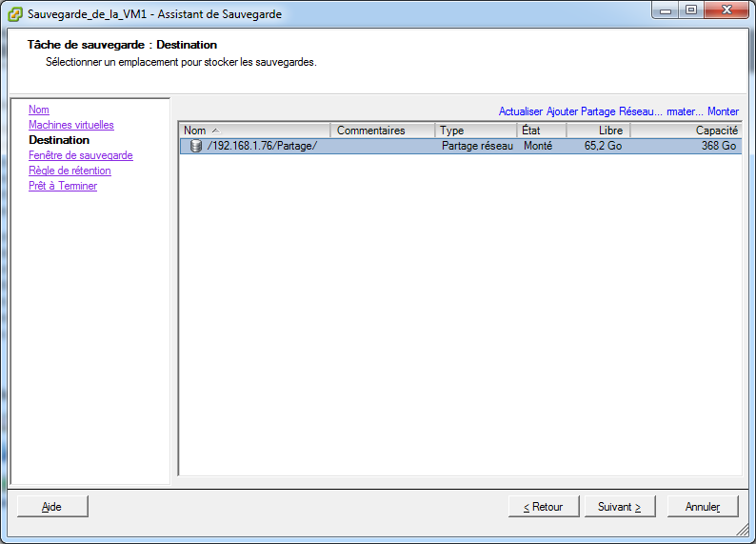Sort by the Commentaires column header
The width and height of the screenshot is (756, 544).
(383, 131)
